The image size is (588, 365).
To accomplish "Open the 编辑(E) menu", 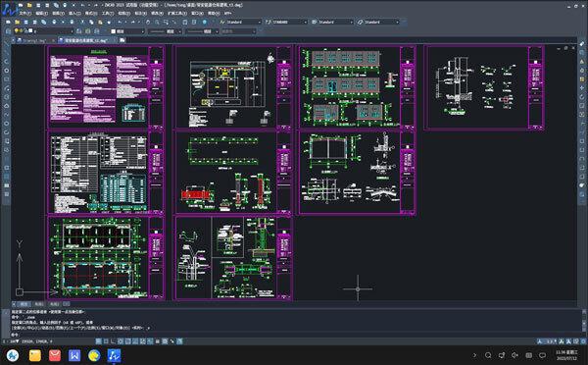I will coord(42,13).
